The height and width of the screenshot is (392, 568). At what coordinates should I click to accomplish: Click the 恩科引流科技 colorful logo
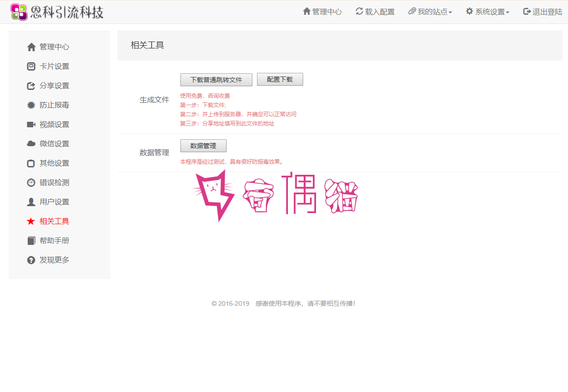click(x=19, y=12)
